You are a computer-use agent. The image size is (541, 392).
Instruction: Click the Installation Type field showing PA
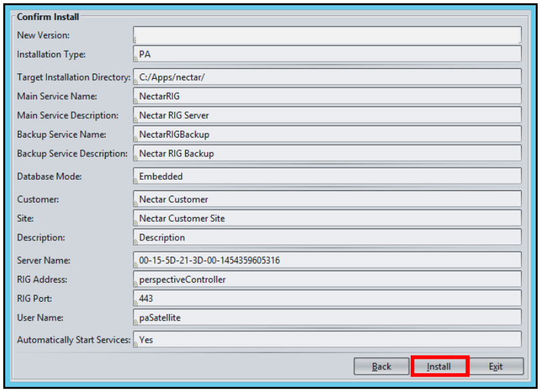[327, 54]
